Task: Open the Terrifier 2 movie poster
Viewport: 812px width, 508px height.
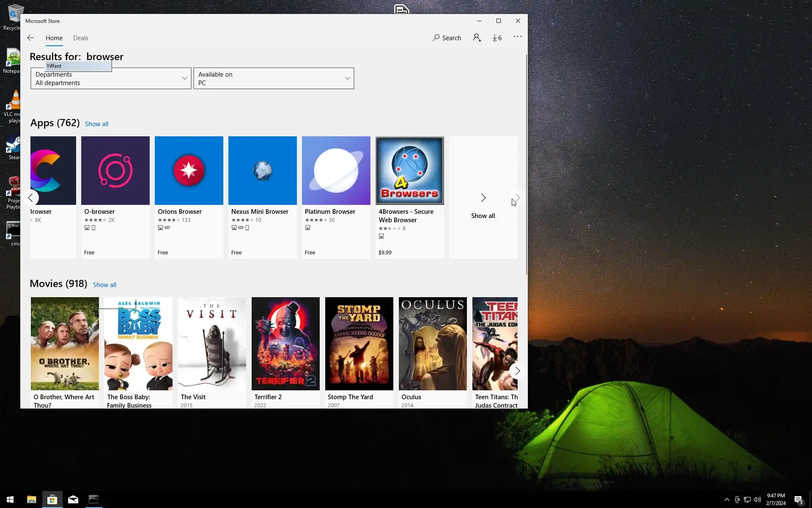Action: coord(285,343)
